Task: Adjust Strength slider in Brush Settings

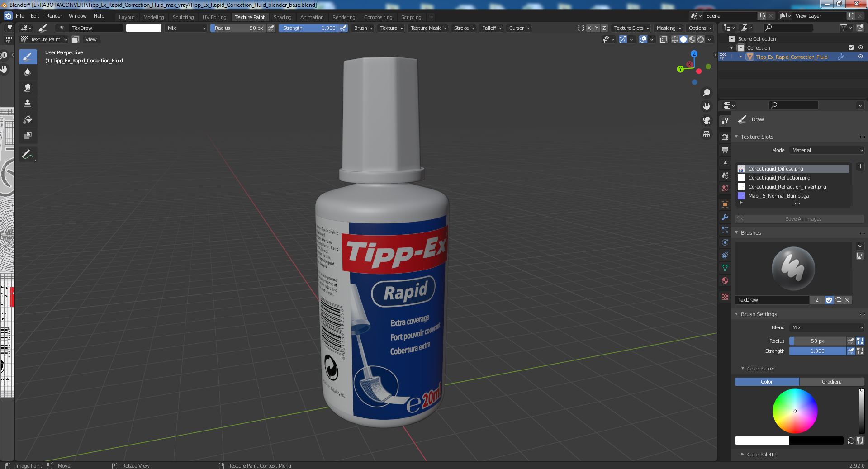Action: (817, 351)
